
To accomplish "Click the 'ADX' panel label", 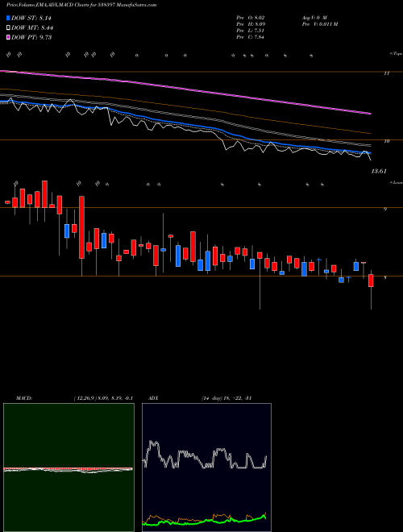I will click(153, 398).
